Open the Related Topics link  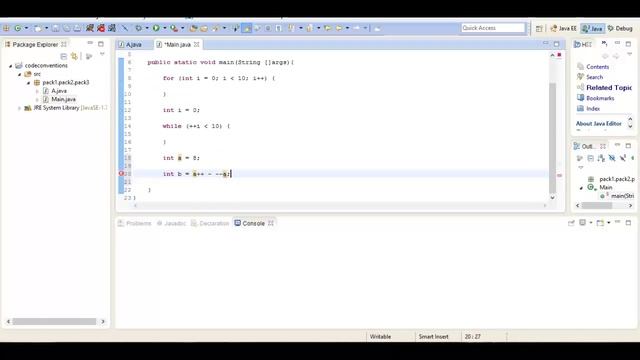coord(609,88)
